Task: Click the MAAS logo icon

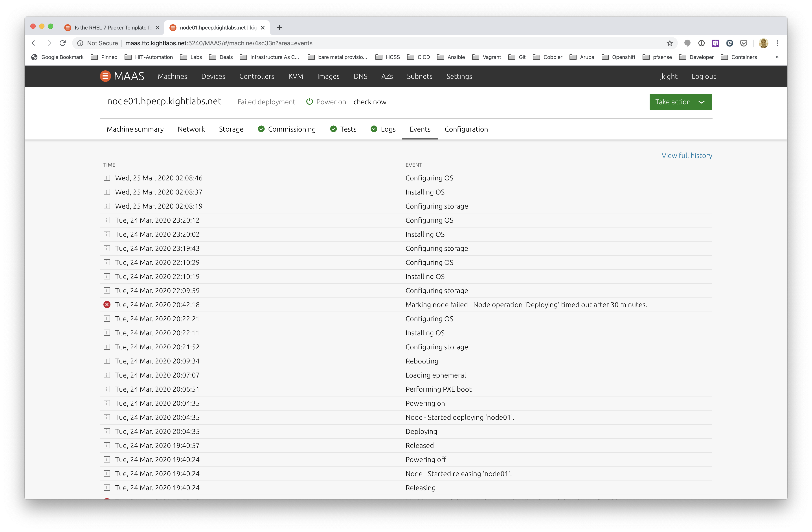Action: coord(105,76)
